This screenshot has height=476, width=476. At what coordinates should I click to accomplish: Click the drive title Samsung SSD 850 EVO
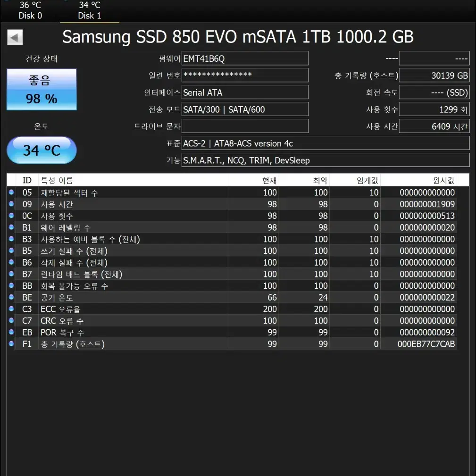[238, 37]
